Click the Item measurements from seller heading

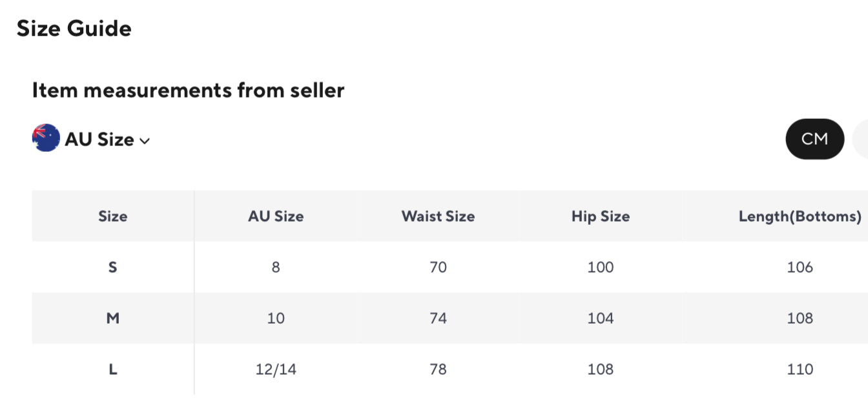click(188, 90)
